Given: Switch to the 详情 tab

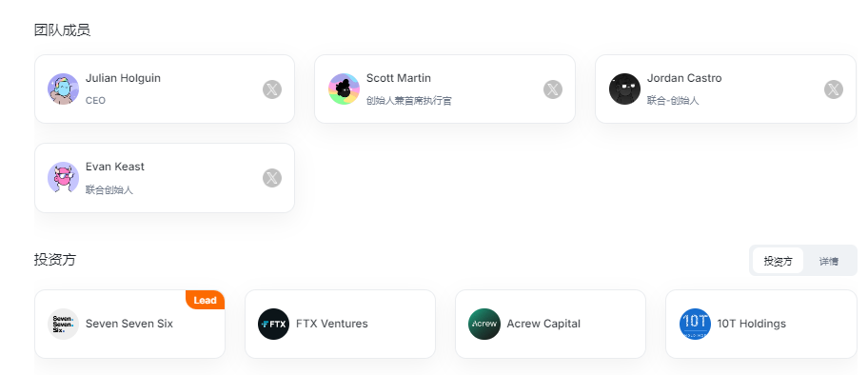Looking at the screenshot, I should click(829, 261).
